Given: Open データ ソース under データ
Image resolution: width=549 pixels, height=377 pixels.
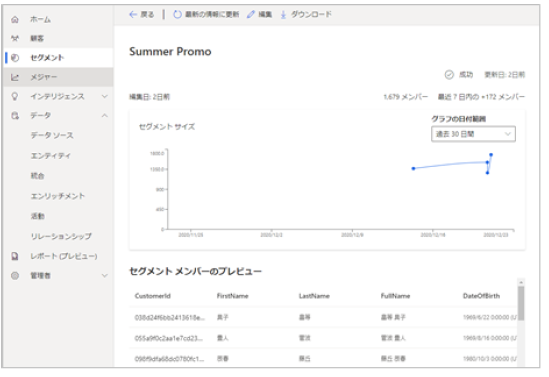Looking at the screenshot, I should (52, 135).
